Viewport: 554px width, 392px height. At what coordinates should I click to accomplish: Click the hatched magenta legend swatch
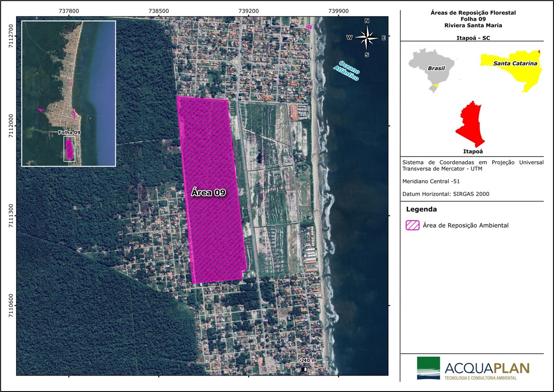(412, 225)
